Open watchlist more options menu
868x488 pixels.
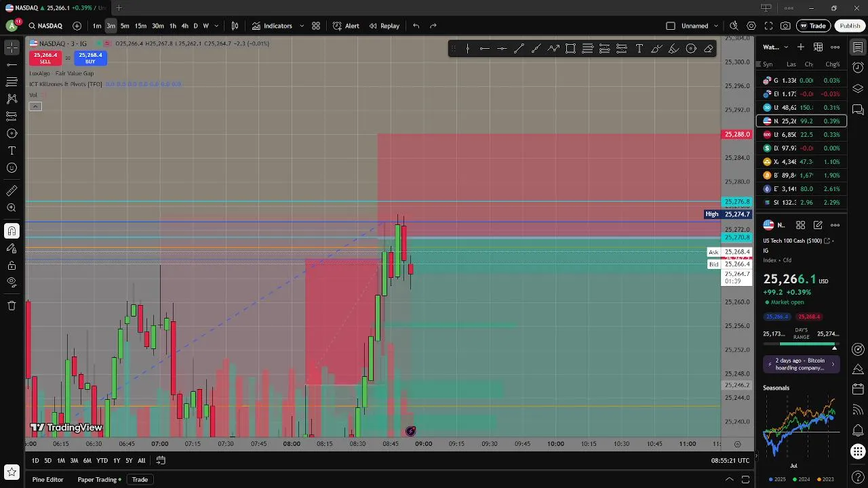(835, 47)
